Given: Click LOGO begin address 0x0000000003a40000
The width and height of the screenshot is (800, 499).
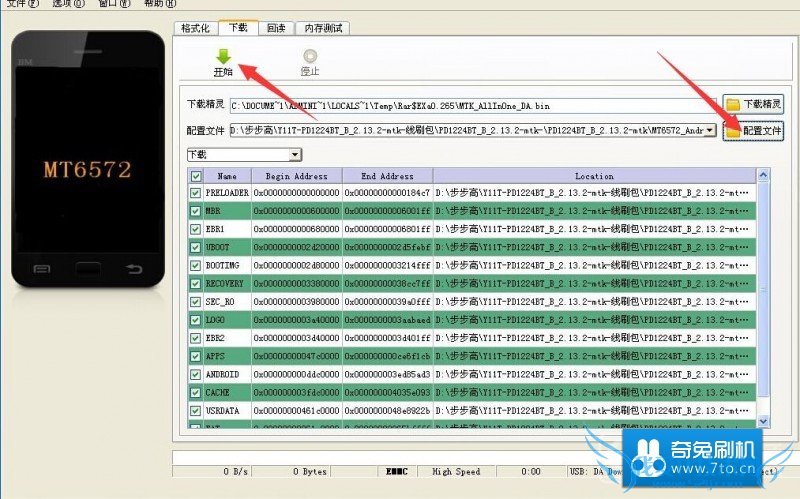Looking at the screenshot, I should click(x=296, y=320).
